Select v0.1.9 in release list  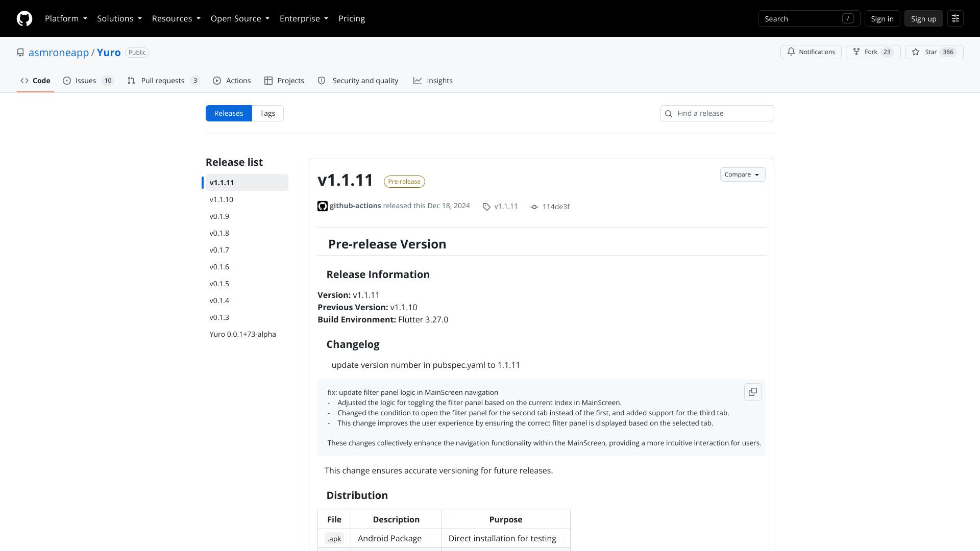[247, 216]
